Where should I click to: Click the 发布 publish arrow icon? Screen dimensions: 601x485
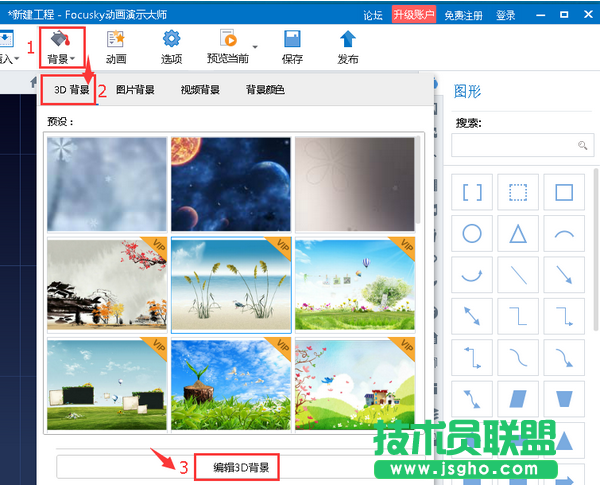point(348,48)
